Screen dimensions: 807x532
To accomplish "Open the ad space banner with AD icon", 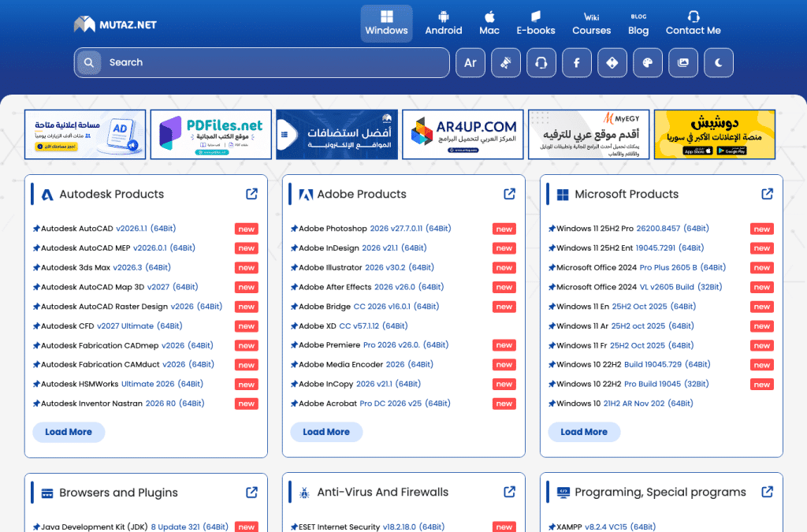I will click(x=85, y=134).
